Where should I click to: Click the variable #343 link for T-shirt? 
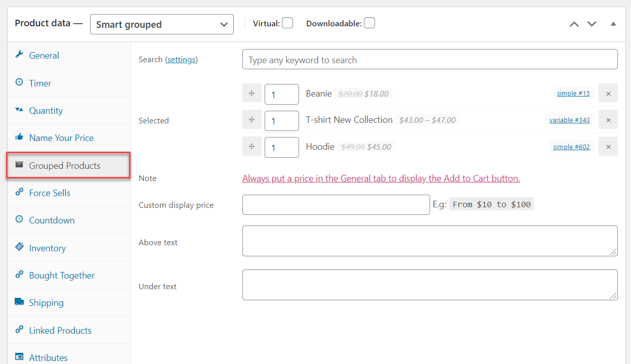pos(569,120)
